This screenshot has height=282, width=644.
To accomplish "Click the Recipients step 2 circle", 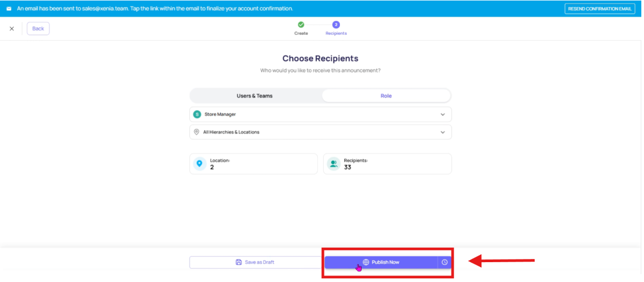I will point(336,25).
